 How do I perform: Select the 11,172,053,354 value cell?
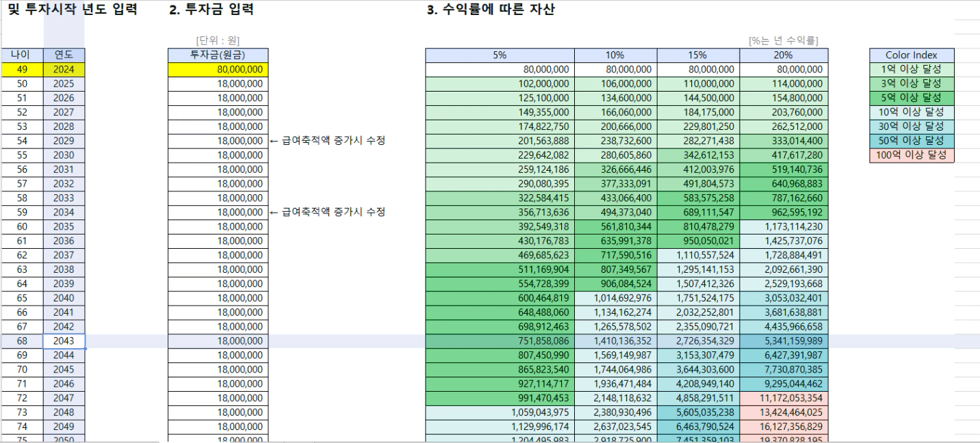(784, 398)
